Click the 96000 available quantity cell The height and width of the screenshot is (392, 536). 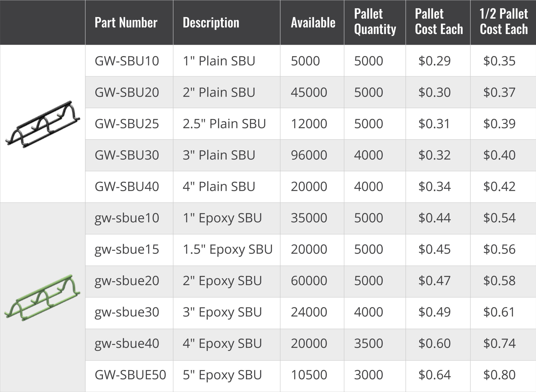pos(309,155)
